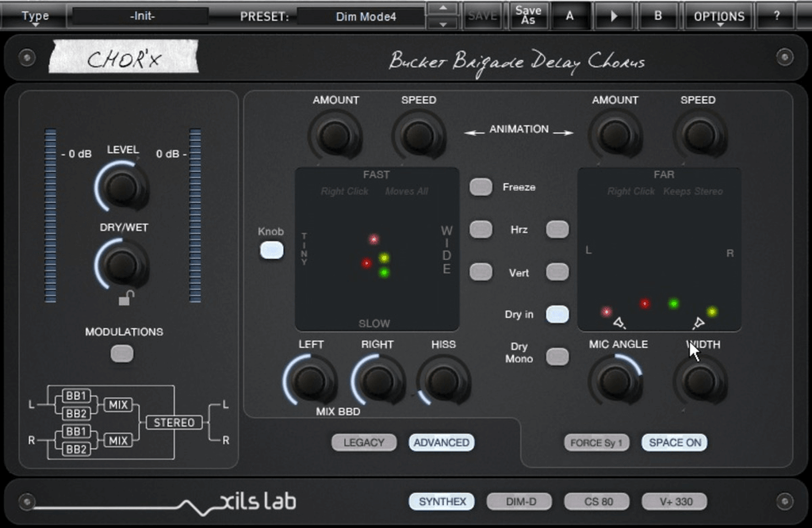Switch to ADVANCED mode
This screenshot has height=528, width=812.
coord(442,442)
